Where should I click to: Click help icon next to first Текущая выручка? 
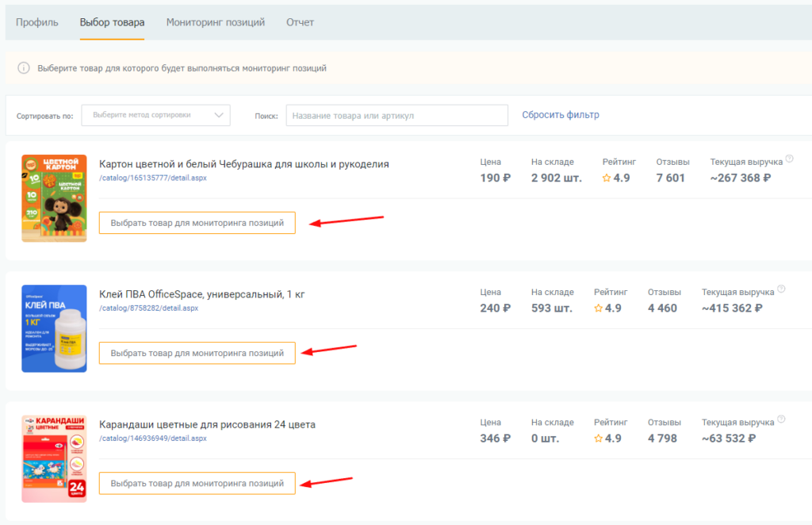click(x=789, y=159)
